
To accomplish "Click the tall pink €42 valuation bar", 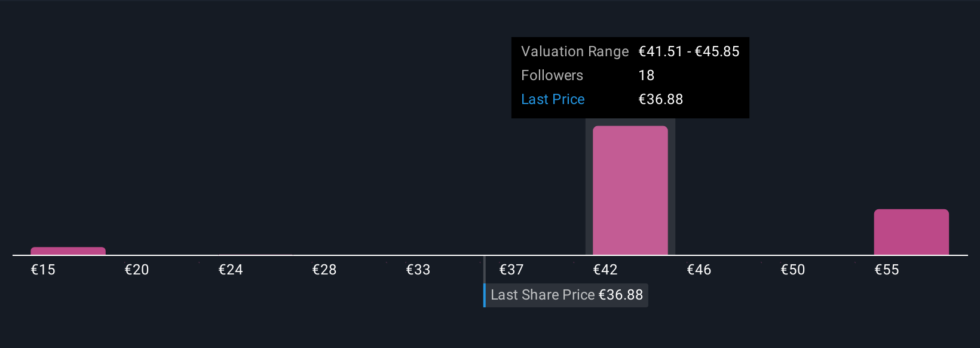I will (630, 190).
